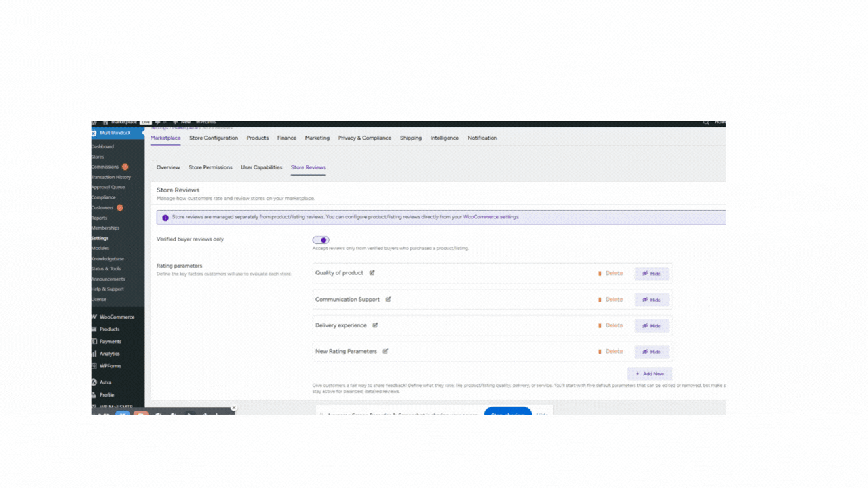
Task: Follow the WooCommerce settings link
Action: (491, 217)
